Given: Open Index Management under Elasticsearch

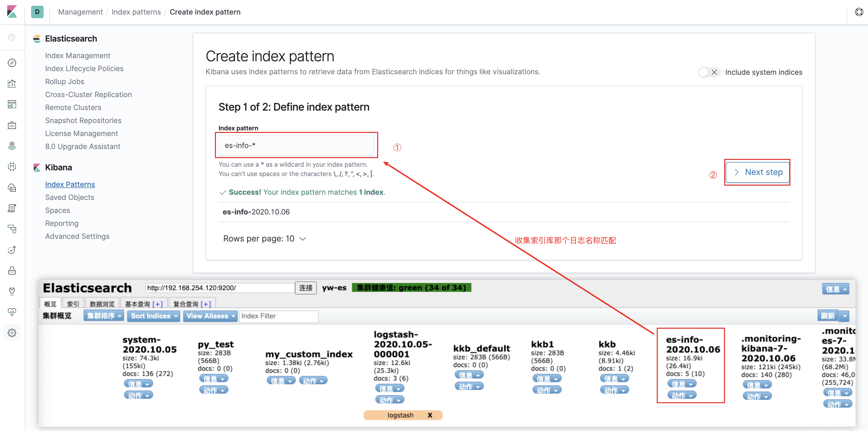Looking at the screenshot, I should [x=78, y=56].
